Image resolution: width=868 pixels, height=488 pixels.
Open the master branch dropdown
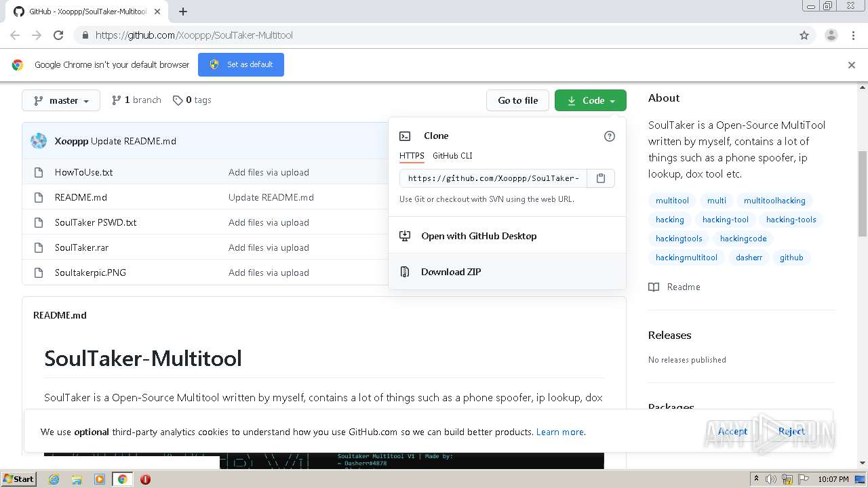tap(61, 100)
